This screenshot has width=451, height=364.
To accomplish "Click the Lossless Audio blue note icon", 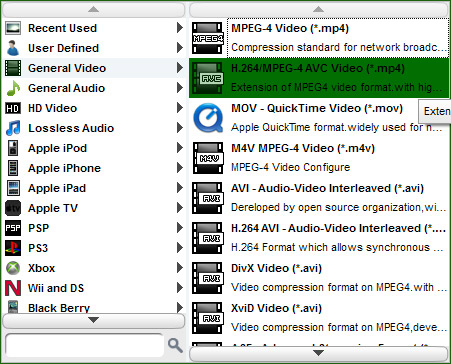I will [13, 128].
